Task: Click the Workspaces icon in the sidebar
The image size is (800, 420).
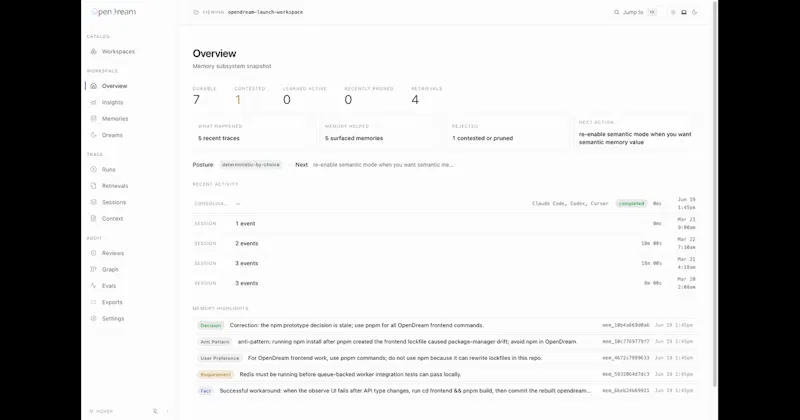Action: pyautogui.click(x=93, y=52)
